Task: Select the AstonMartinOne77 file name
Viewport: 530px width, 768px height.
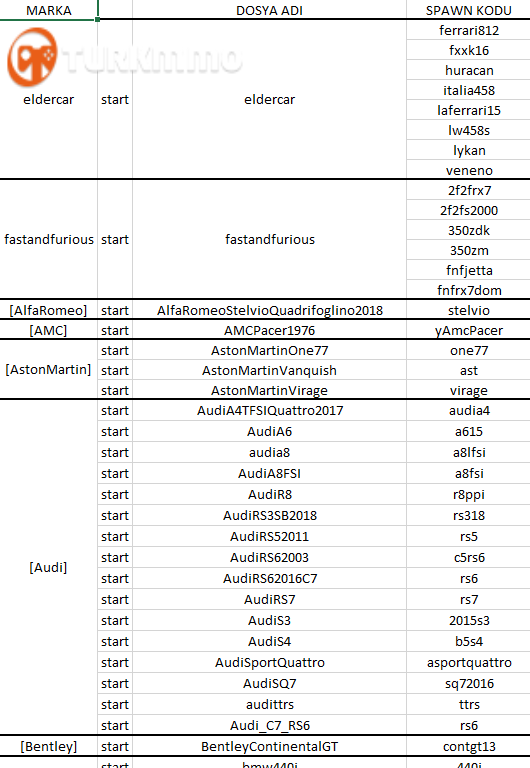Action: tap(269, 350)
